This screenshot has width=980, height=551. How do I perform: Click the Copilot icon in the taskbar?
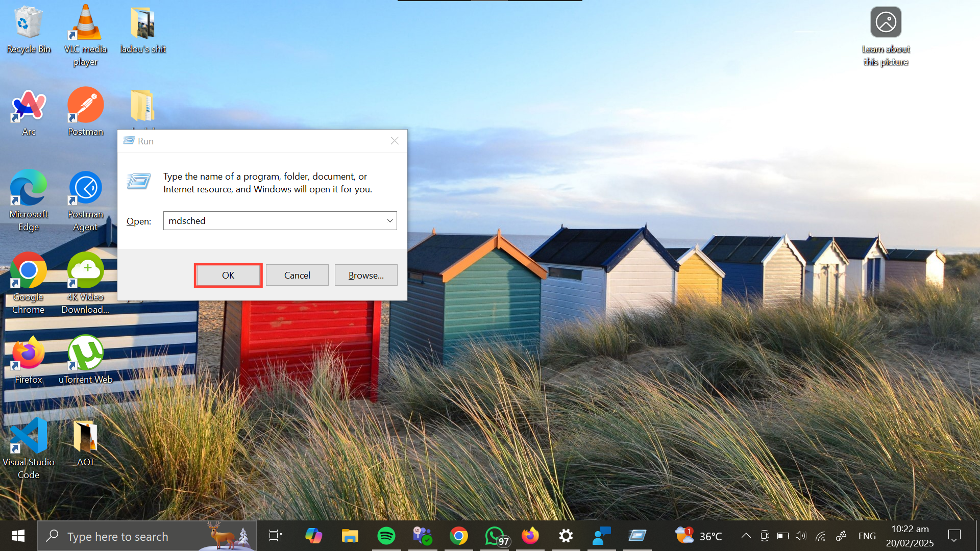(313, 536)
